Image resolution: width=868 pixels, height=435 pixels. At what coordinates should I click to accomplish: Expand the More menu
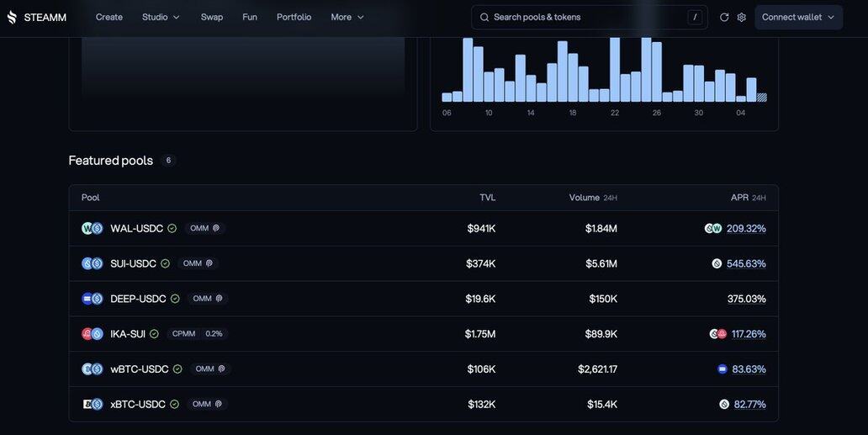coord(347,17)
